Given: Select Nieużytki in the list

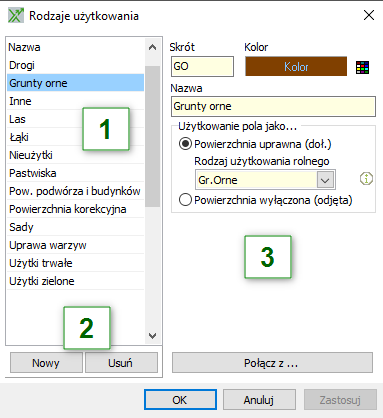Looking at the screenshot, I should (76, 155).
